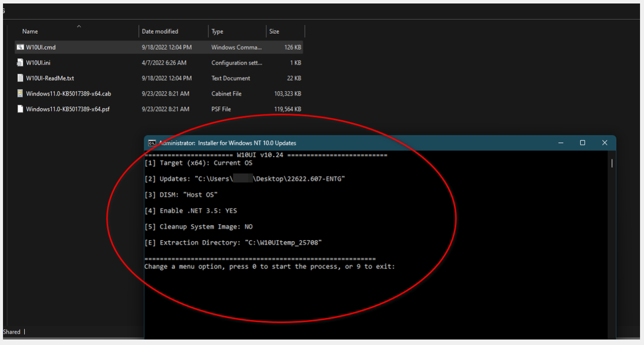Select the W10UI.ini file icon
This screenshot has height=345, width=644.
click(x=20, y=62)
